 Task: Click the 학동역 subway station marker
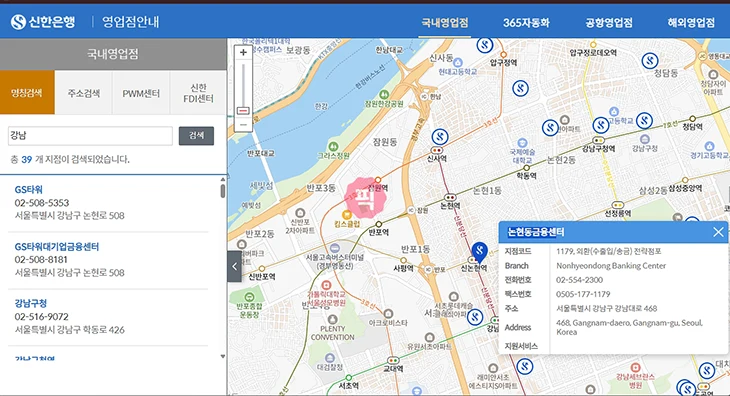(x=527, y=168)
